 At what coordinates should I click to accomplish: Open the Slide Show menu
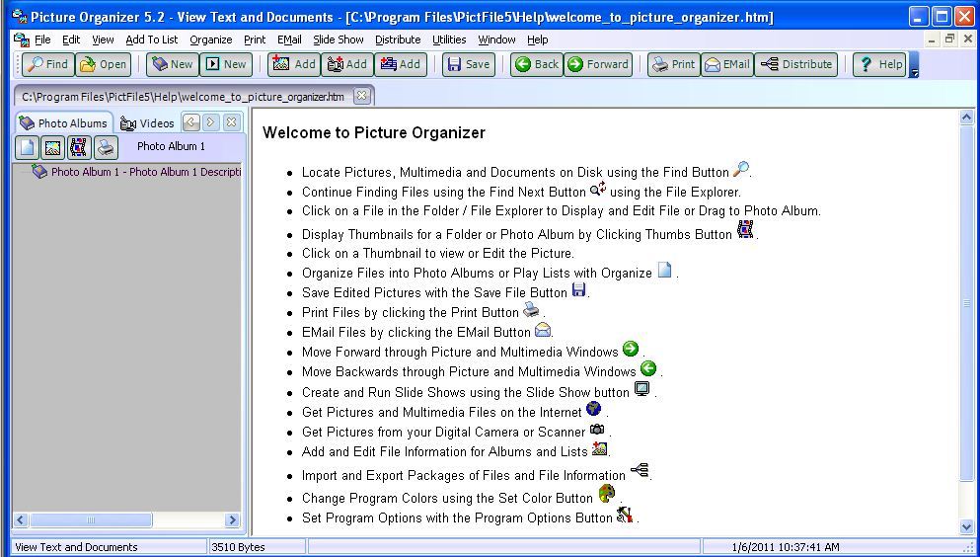[x=339, y=40]
